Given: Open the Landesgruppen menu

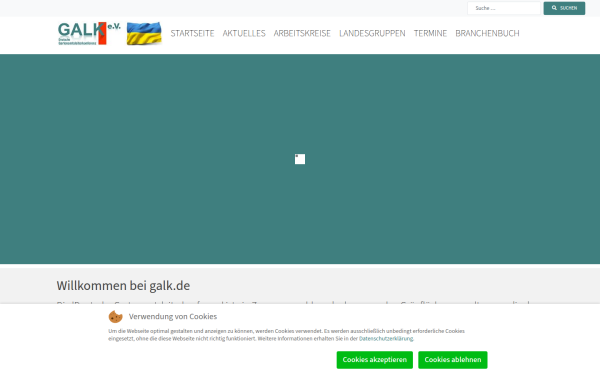Looking at the screenshot, I should (372, 33).
